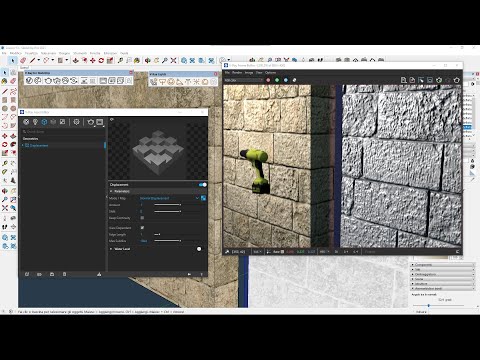
Task: Click the save image icon in frame buffer
Action: (x=403, y=80)
